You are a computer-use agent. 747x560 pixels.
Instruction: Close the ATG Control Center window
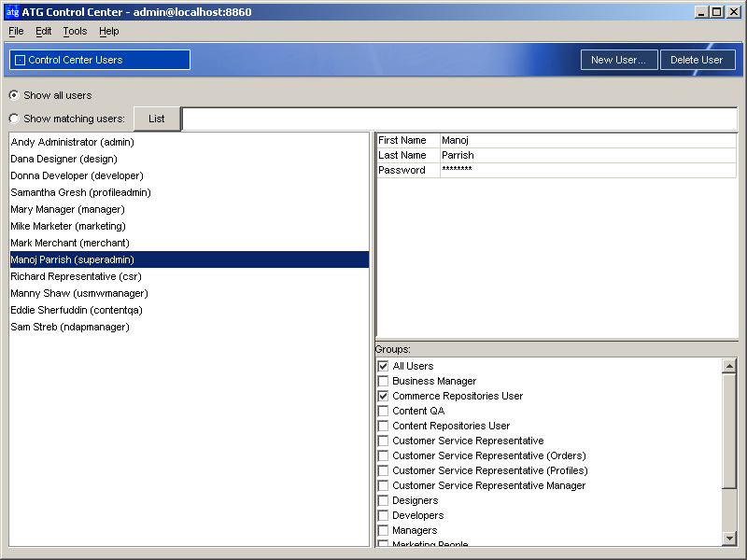734,12
